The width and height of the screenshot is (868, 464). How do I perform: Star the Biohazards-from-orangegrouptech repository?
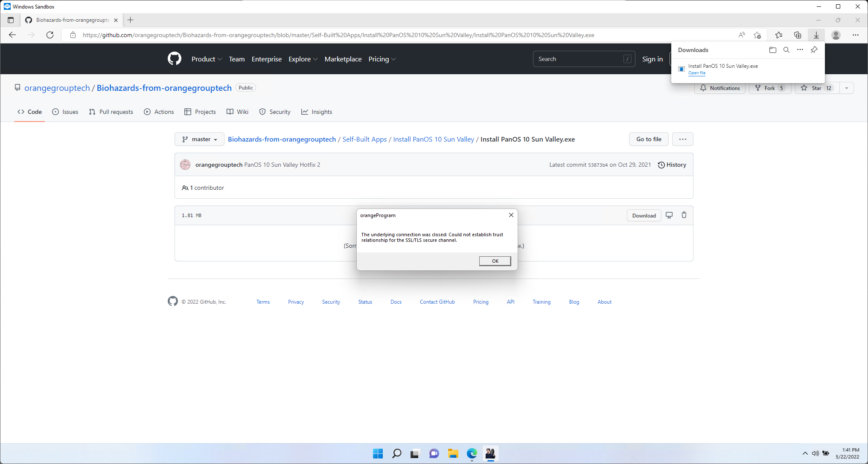coord(816,88)
